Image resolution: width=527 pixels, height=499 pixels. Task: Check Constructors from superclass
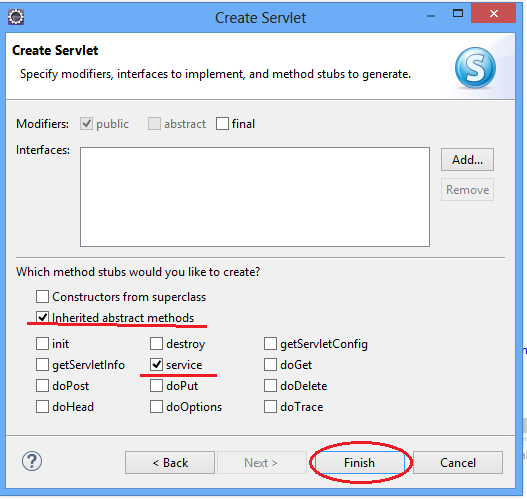(x=42, y=297)
